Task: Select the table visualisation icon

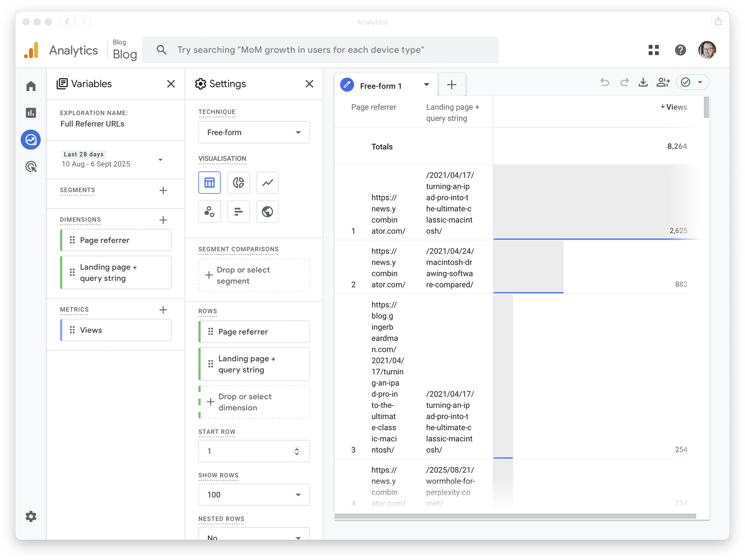Action: click(x=209, y=182)
